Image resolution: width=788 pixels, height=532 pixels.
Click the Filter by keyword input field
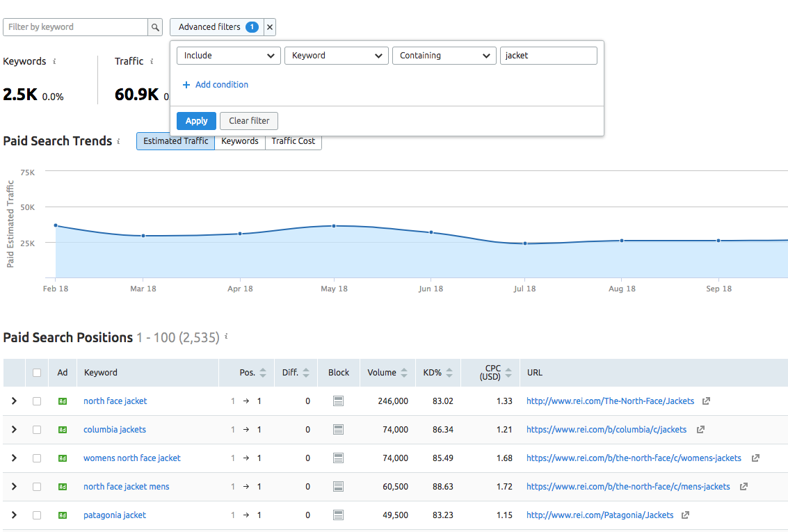pyautogui.click(x=75, y=27)
